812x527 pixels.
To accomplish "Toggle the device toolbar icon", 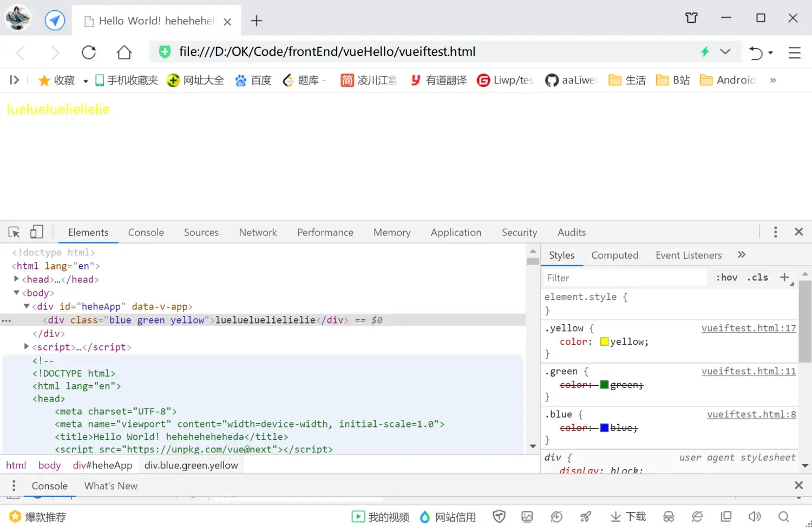I will click(x=36, y=232).
